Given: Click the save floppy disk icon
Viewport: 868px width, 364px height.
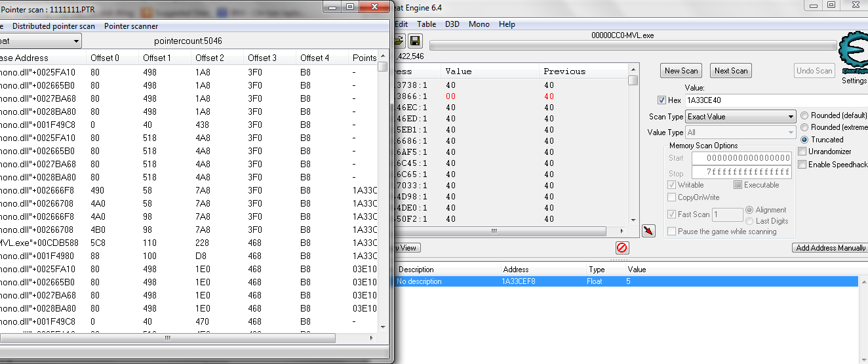Looking at the screenshot, I should pos(416,41).
